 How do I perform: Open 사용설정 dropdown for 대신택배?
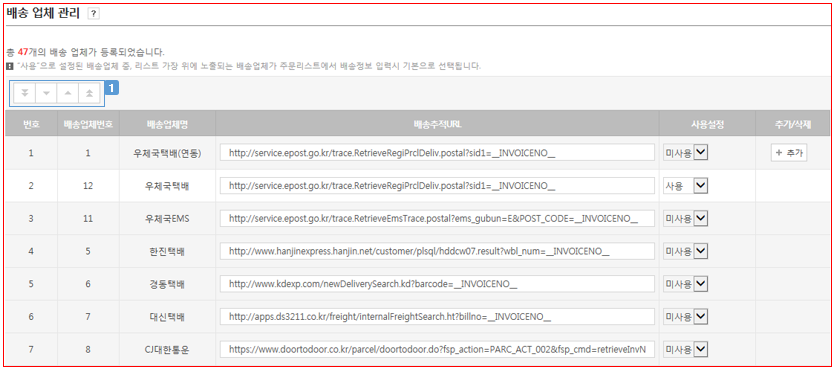click(x=686, y=317)
